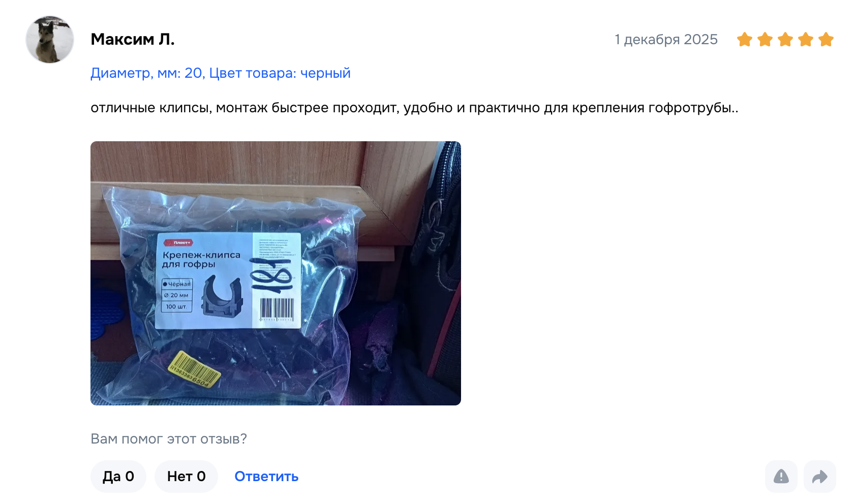Click the review text about 'отличные клипсы'
This screenshot has height=504, width=855.
(414, 108)
